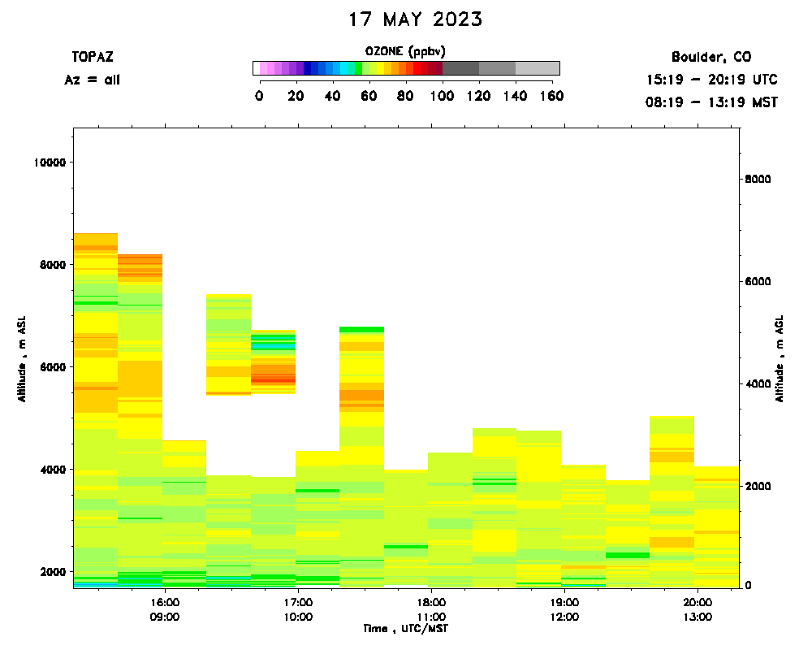The height and width of the screenshot is (650, 812).
Task: Click the medium gray 120-140 colorbar segment
Action: click(497, 68)
